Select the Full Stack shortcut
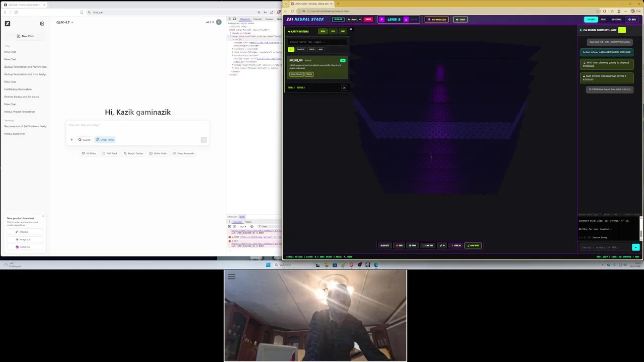Image resolution: width=644 pixels, height=362 pixels. coord(110,153)
